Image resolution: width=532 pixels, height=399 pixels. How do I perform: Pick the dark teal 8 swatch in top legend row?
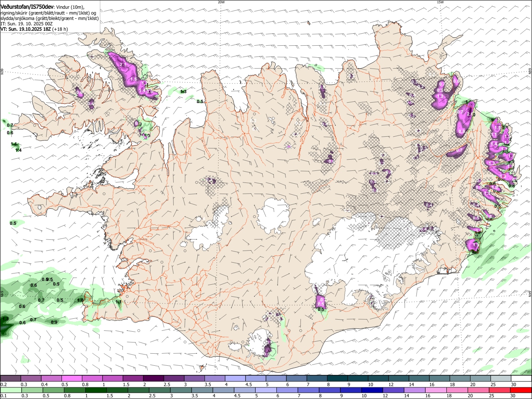pyautogui.click(x=337, y=379)
